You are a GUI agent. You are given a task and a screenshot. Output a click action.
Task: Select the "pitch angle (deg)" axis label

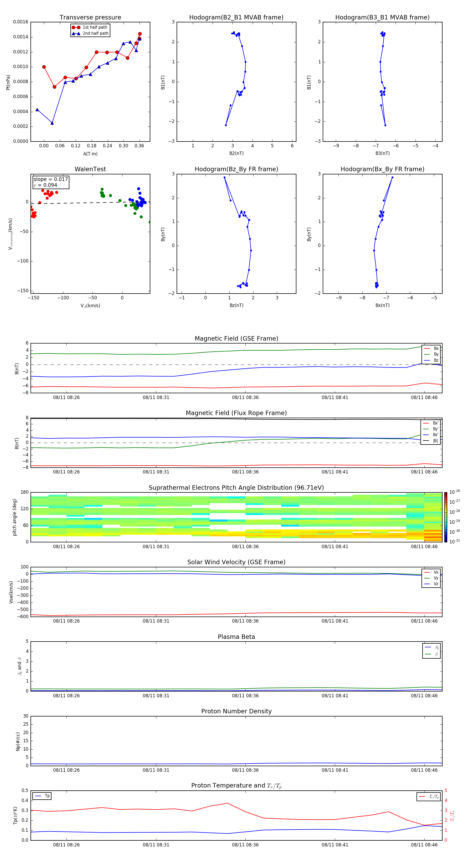click(x=14, y=517)
